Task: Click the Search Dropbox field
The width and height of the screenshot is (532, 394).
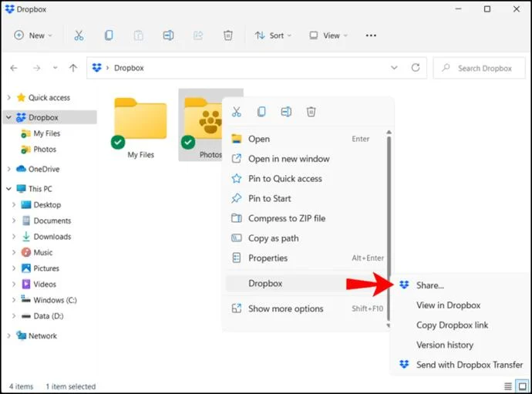Action: [x=479, y=68]
